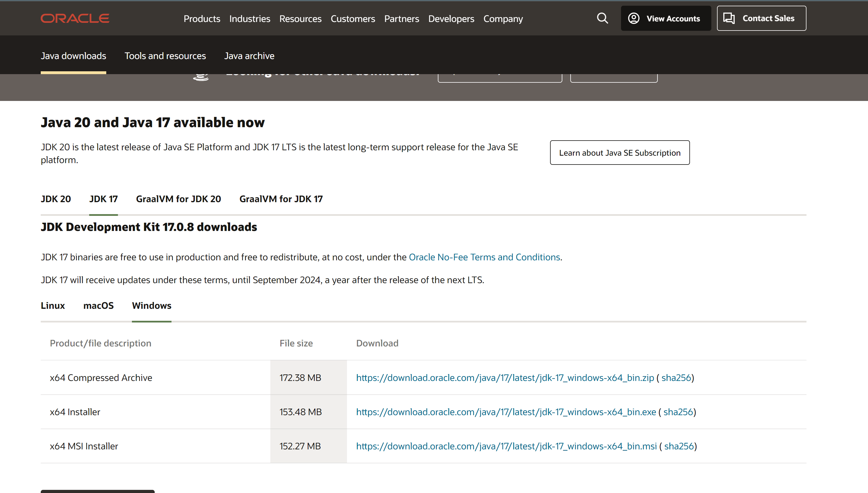Click Learn about Java SE Subscription

tap(620, 153)
